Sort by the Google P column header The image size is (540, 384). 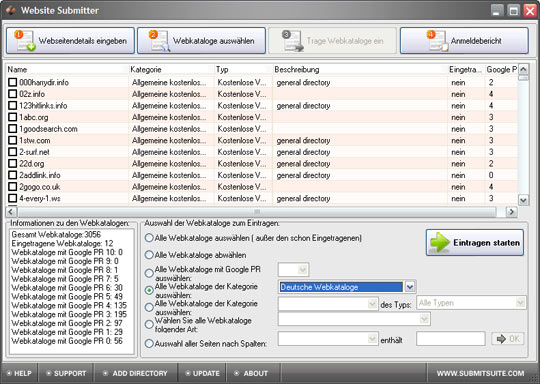click(x=501, y=70)
